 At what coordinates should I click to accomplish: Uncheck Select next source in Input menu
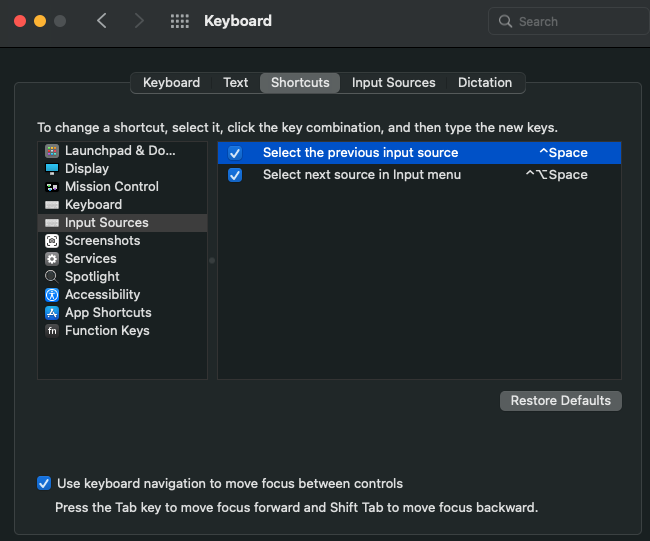(235, 175)
